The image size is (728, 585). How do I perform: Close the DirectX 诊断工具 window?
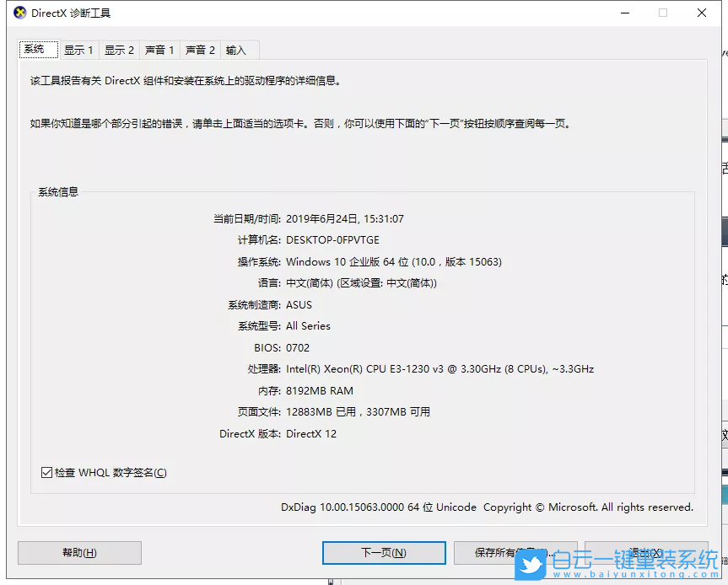click(703, 13)
